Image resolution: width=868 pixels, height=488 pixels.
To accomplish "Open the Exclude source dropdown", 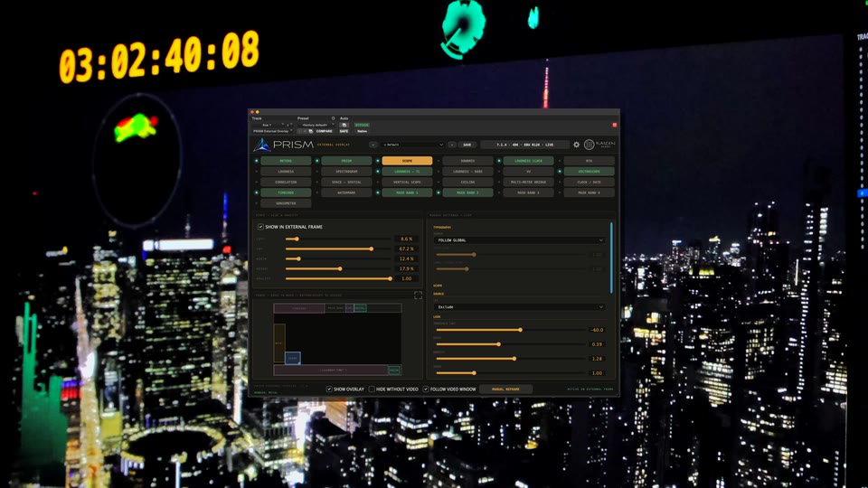I will click(x=519, y=306).
